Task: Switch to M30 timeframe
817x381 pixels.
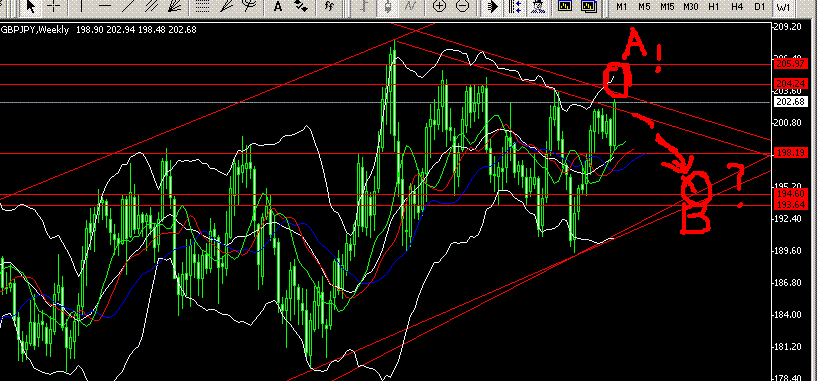Action: pyautogui.click(x=690, y=7)
